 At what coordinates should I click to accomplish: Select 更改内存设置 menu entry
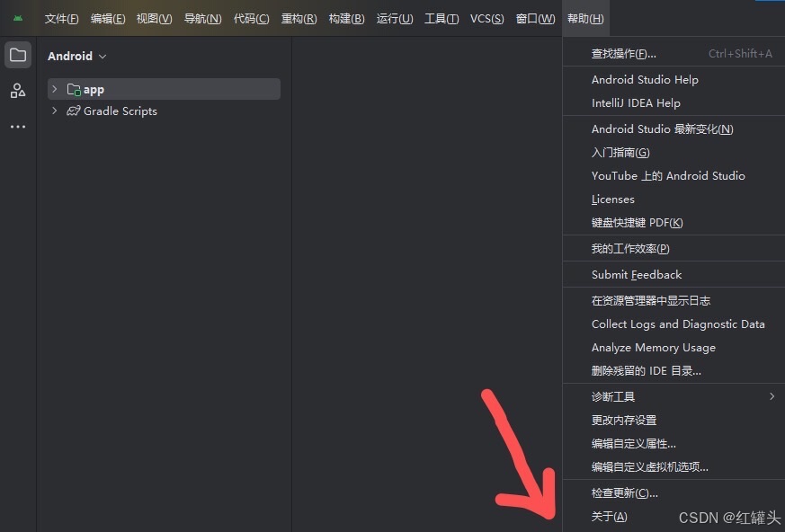[673, 421]
